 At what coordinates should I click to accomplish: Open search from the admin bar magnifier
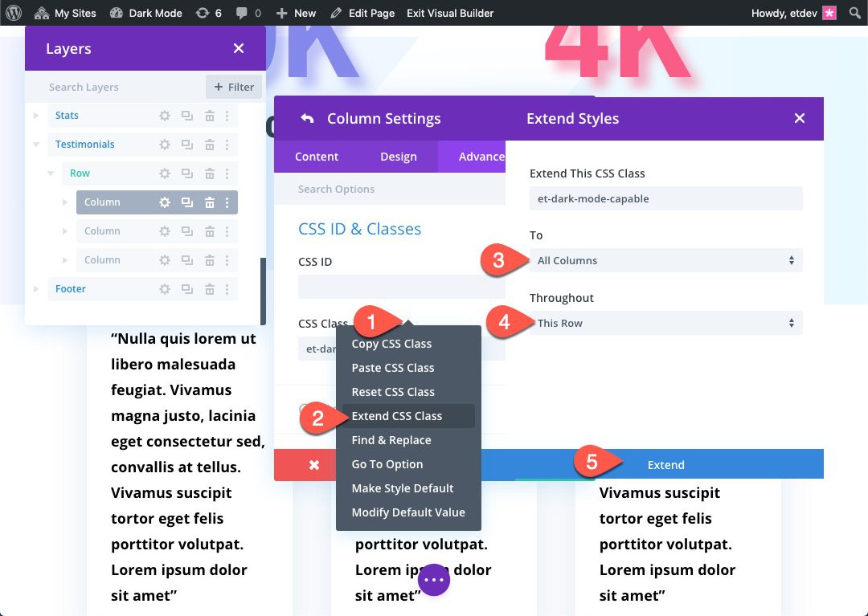pyautogui.click(x=854, y=12)
